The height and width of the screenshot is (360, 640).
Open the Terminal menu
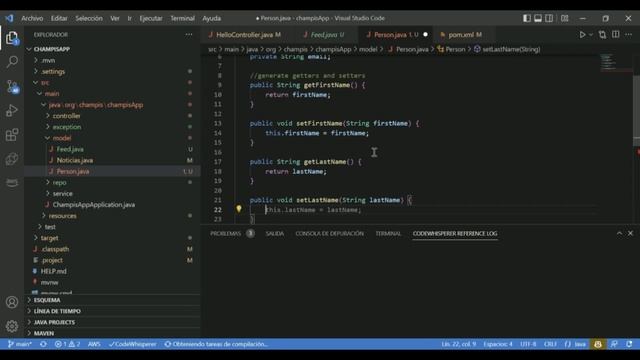click(182, 18)
